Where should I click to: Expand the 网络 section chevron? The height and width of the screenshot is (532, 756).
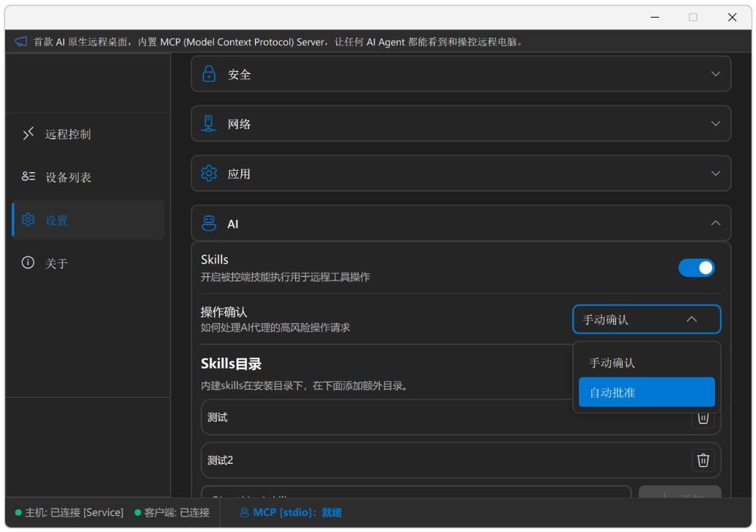click(x=716, y=124)
